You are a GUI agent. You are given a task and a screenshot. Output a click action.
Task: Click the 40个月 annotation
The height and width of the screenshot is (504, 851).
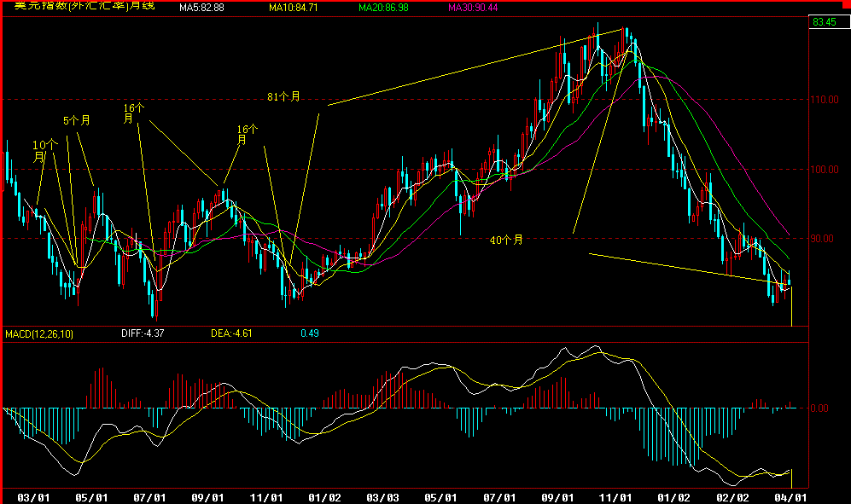coord(506,240)
